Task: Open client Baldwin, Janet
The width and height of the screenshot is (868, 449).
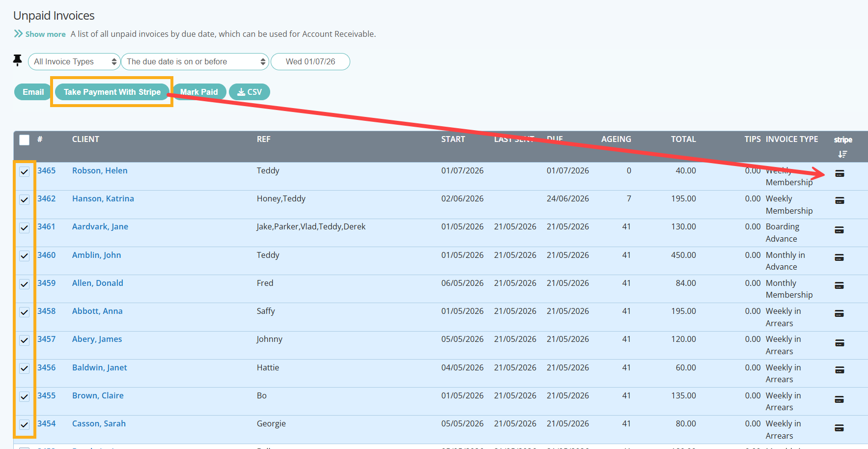Action: click(x=100, y=367)
